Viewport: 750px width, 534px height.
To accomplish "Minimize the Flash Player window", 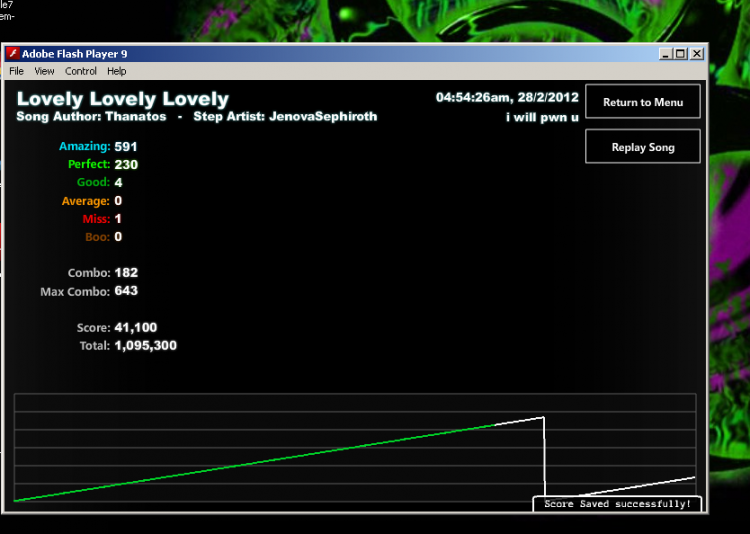I will (x=665, y=54).
